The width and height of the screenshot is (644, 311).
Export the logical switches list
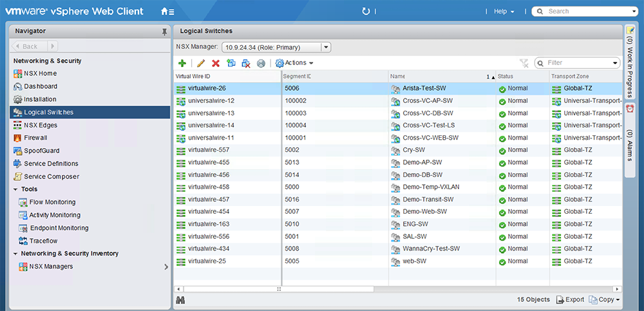point(570,299)
